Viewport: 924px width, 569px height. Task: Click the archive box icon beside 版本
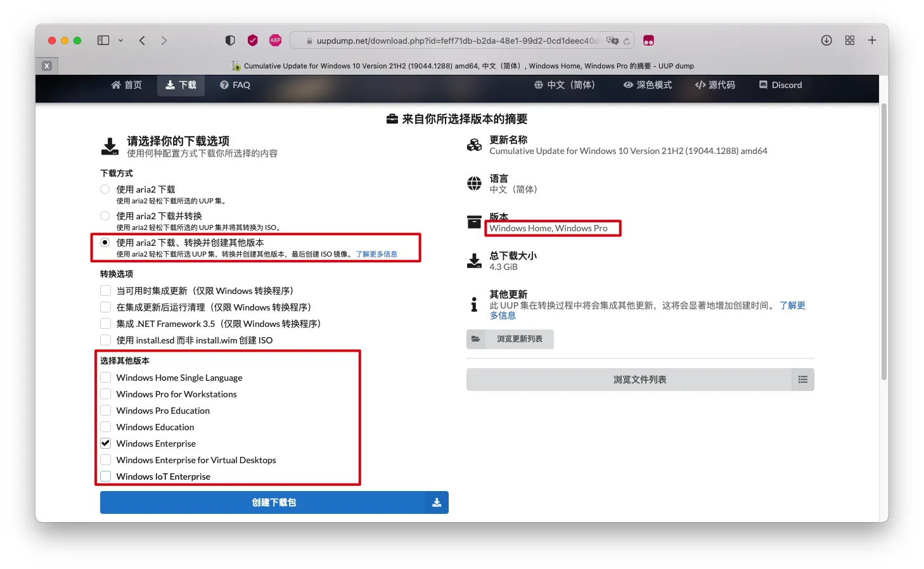click(474, 222)
